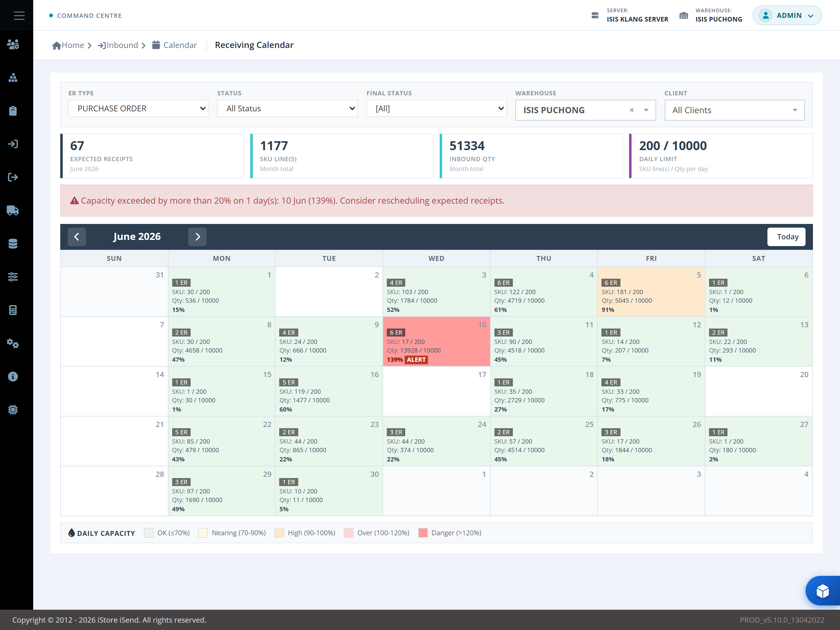
Task: Open the 5 June high capacity cell
Action: point(651,292)
